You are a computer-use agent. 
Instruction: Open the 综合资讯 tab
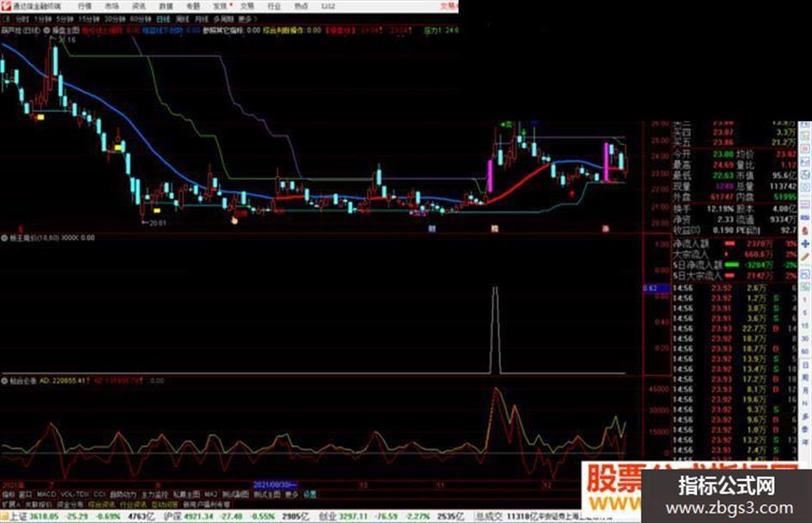[x=101, y=504]
